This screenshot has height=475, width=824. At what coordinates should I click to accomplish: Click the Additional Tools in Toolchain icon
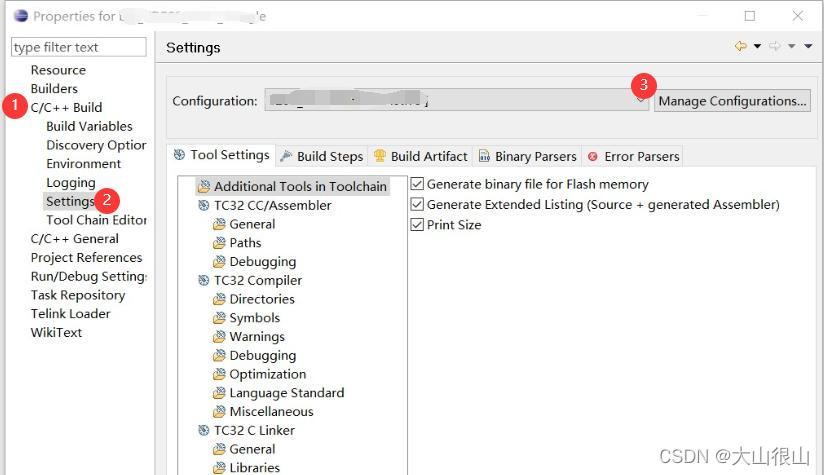click(204, 187)
